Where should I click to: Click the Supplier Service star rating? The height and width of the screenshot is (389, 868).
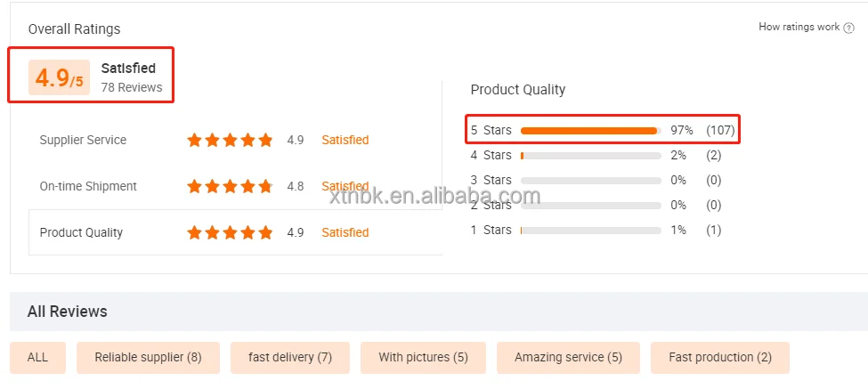(x=230, y=140)
